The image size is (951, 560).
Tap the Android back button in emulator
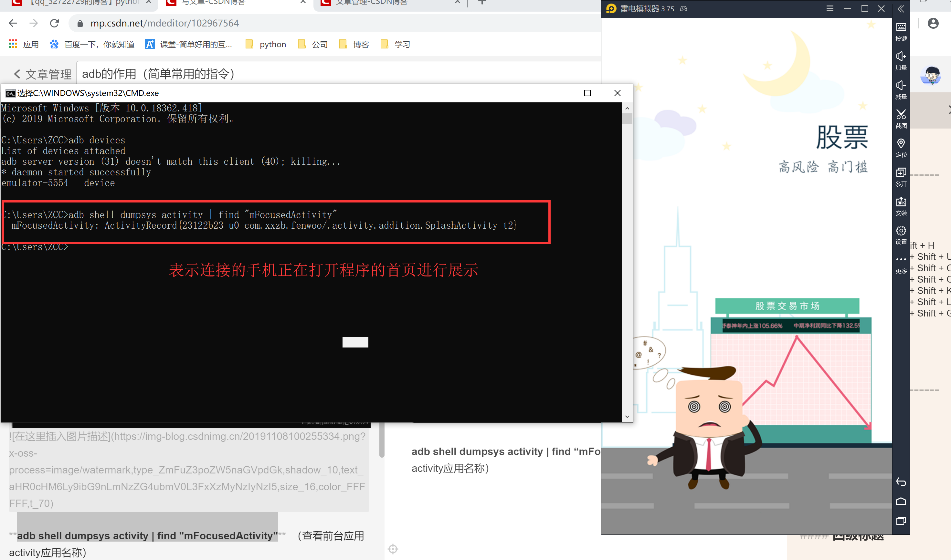tap(901, 482)
